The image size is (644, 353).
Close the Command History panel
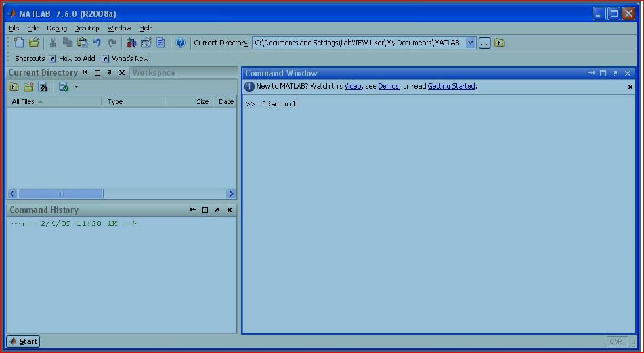230,210
